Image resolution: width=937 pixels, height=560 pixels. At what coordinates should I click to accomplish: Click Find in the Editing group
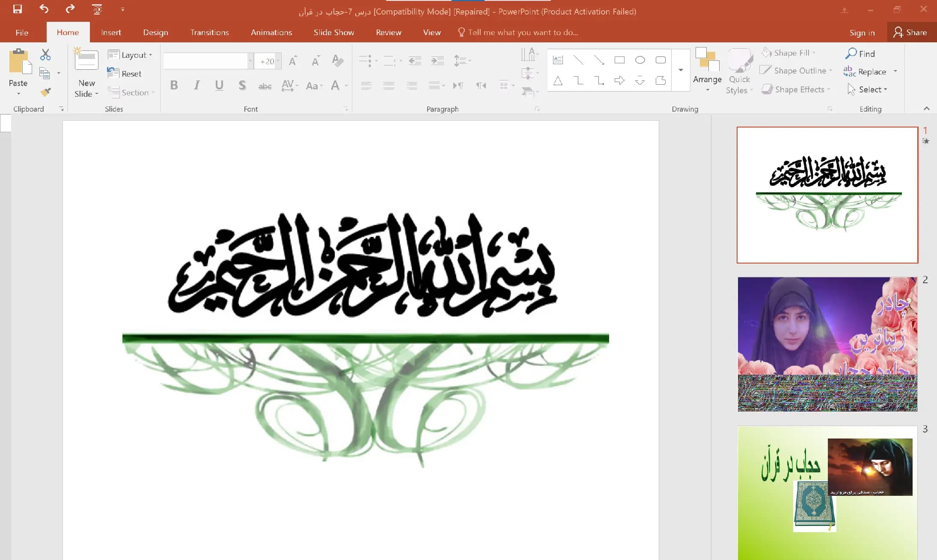coord(860,53)
